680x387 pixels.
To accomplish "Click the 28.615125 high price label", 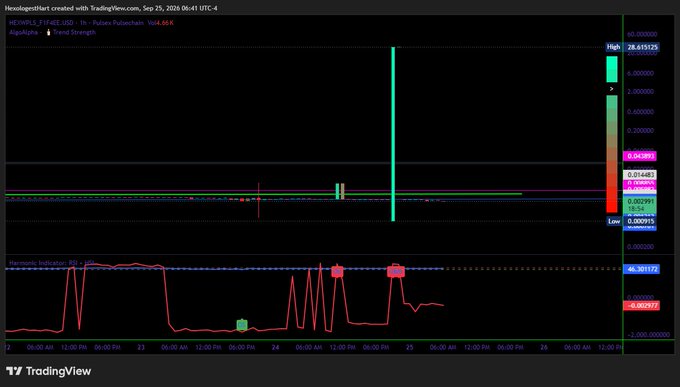I will [641, 47].
